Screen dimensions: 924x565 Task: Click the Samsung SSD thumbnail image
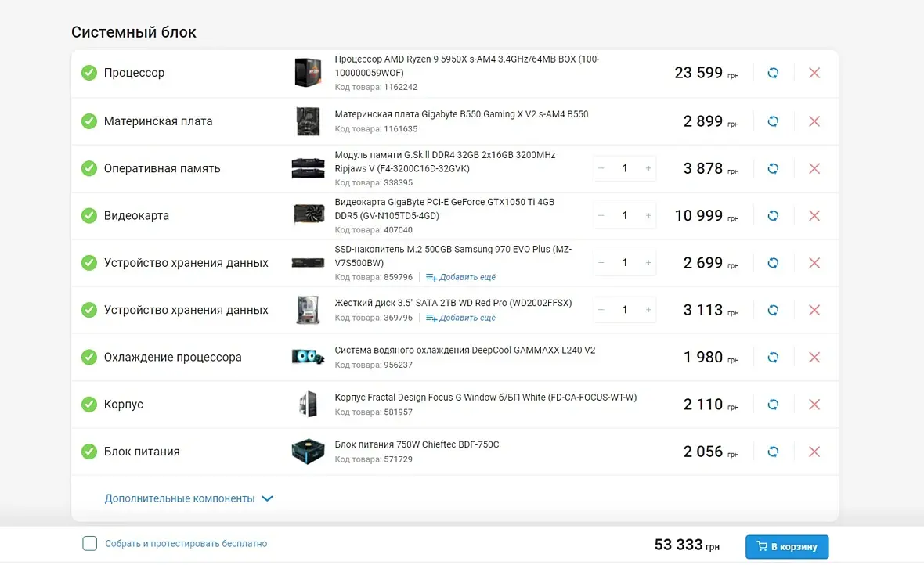point(309,263)
